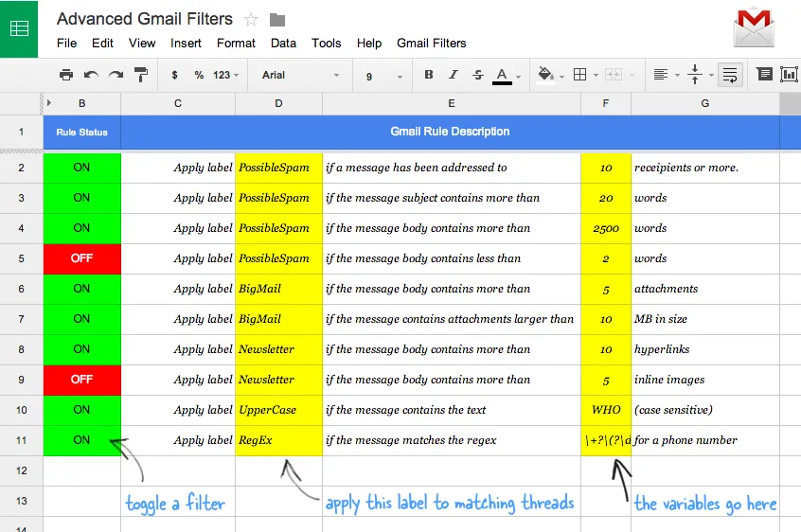Redo the last action
The width and height of the screenshot is (801, 532).
pyautogui.click(x=116, y=75)
